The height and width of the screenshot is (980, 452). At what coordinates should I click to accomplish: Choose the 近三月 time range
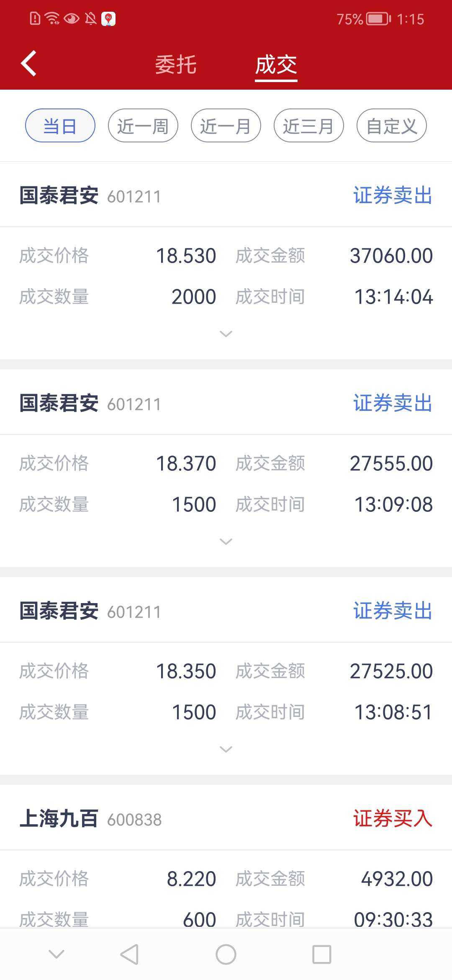coord(308,126)
